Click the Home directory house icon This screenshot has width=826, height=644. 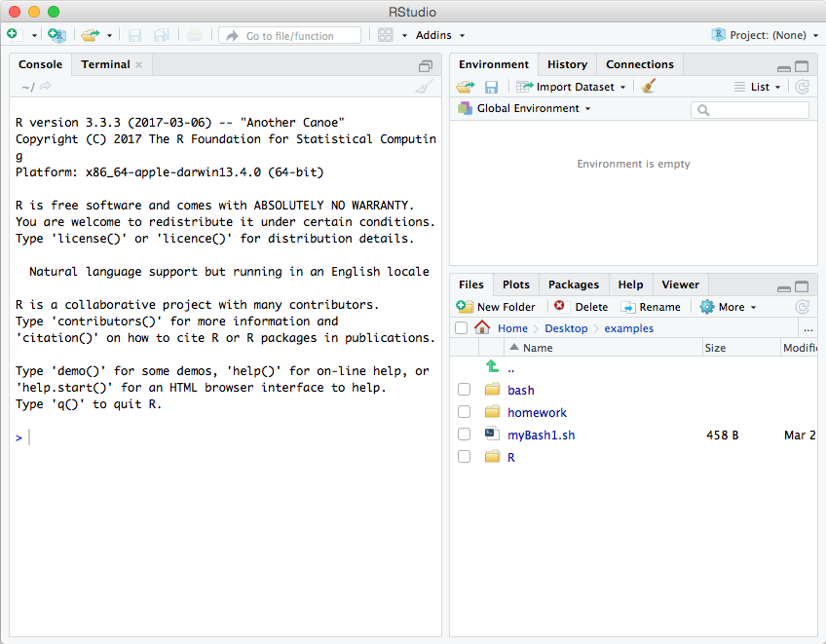click(482, 328)
